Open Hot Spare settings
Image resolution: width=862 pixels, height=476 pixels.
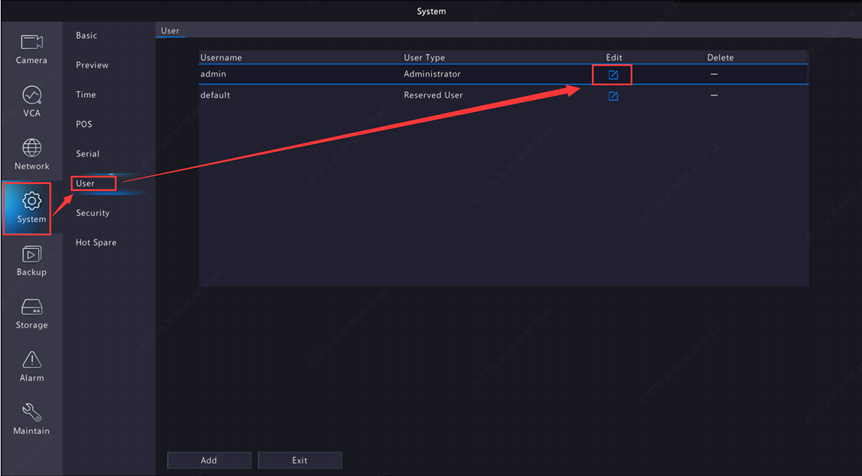pyautogui.click(x=96, y=243)
